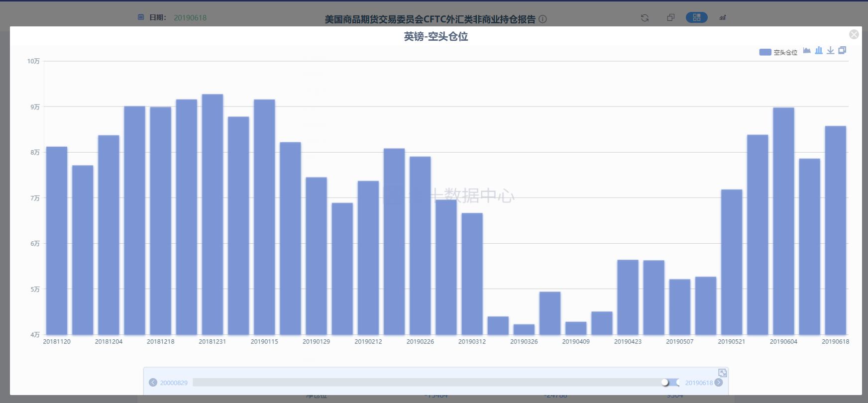This screenshot has width=868, height=403.
Task: Select the bar for 20190604
Action: 783,221
